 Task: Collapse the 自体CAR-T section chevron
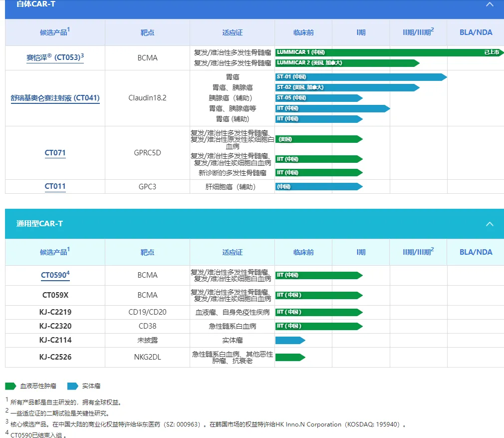click(x=490, y=4)
